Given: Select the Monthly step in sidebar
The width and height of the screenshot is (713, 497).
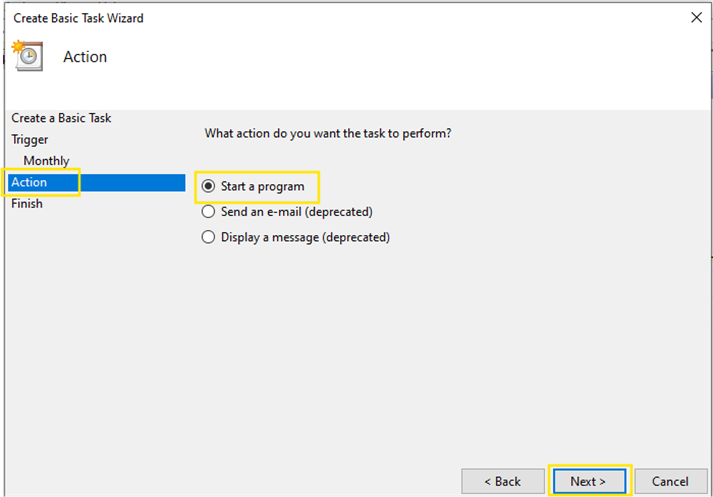Looking at the screenshot, I should (46, 161).
